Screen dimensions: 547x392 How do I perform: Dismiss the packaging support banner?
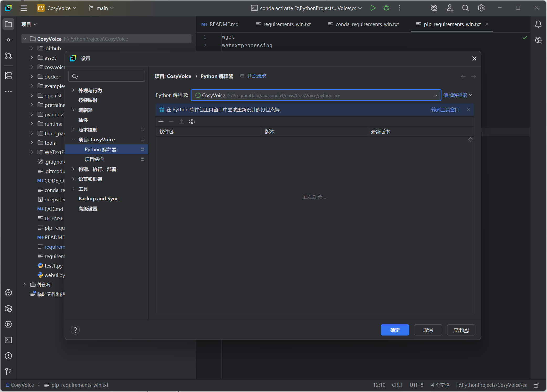(x=468, y=109)
